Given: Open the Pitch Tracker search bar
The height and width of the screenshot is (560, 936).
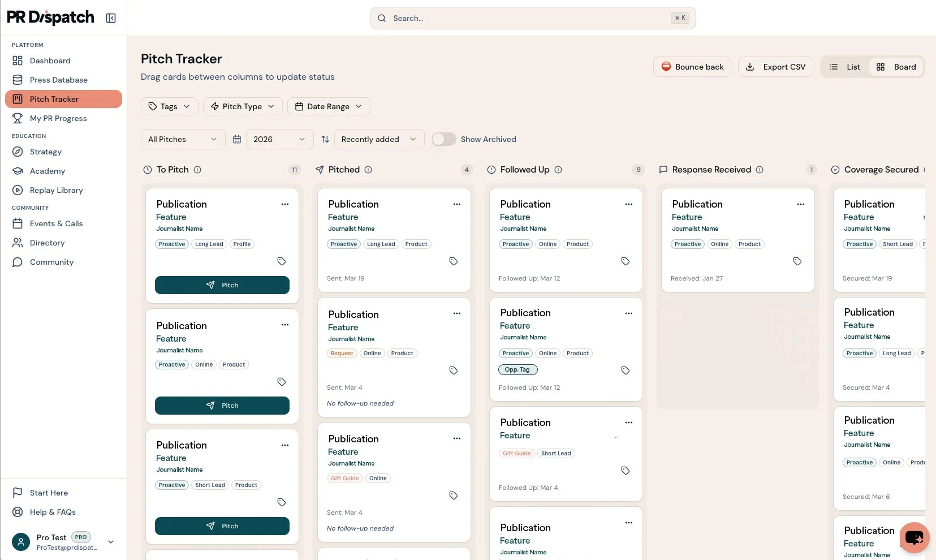Looking at the screenshot, I should point(532,18).
